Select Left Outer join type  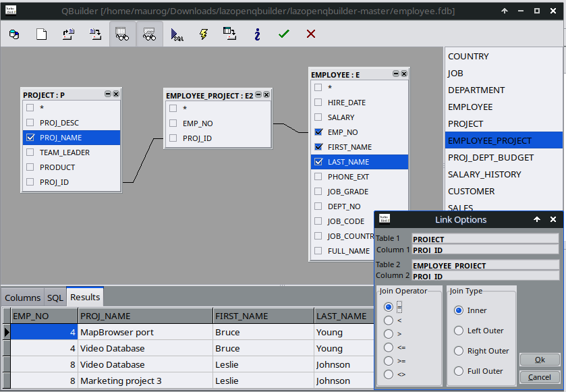pos(459,331)
